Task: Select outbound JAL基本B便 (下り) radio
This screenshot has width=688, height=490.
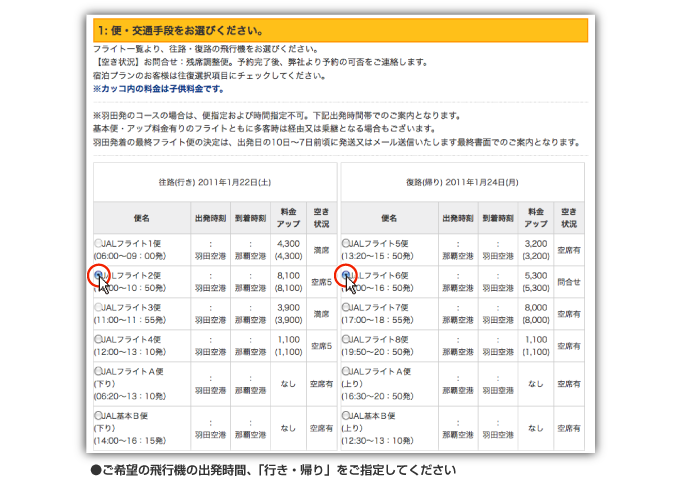Action: pos(98,415)
